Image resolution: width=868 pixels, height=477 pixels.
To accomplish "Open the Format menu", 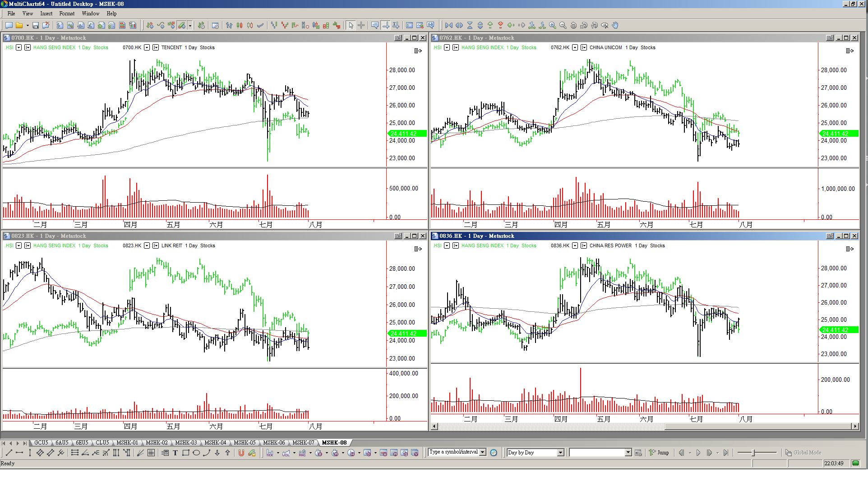I will (x=67, y=14).
